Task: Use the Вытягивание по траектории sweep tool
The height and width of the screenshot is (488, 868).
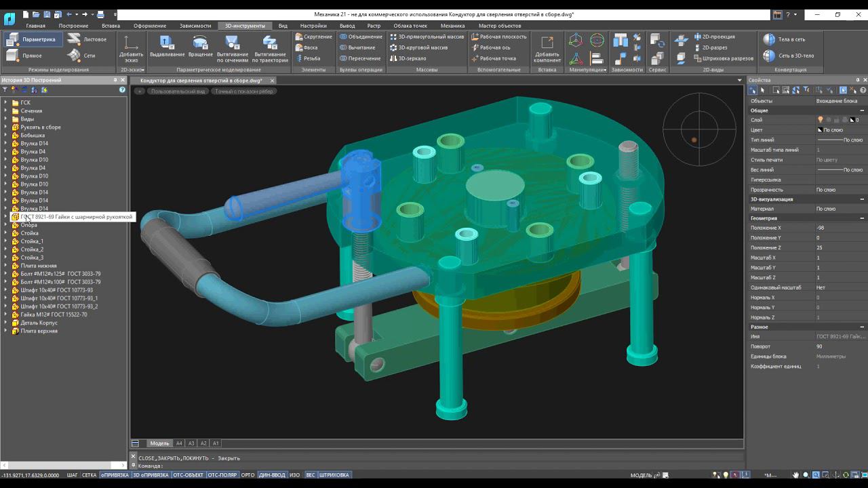Action: coord(269,48)
